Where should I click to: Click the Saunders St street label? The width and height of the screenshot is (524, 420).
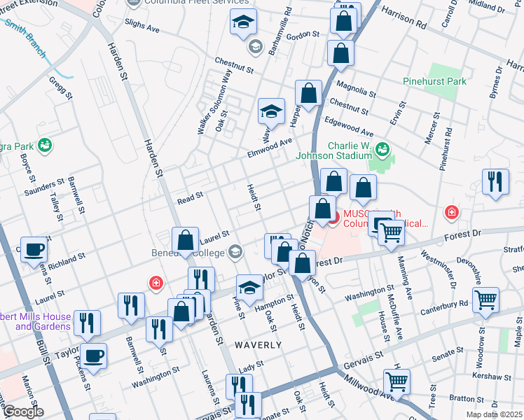[x=44, y=188]
